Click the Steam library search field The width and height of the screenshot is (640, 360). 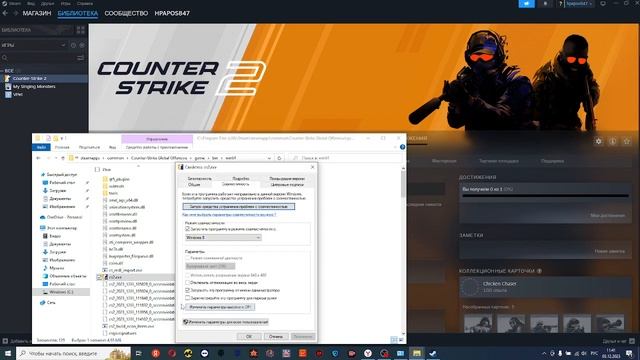point(38,58)
